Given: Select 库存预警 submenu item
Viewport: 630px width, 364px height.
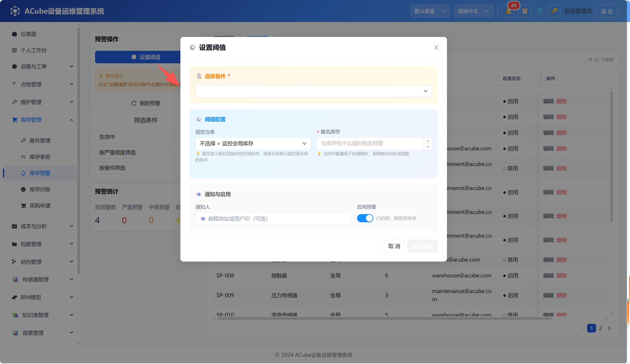Looking at the screenshot, I should [40, 173].
